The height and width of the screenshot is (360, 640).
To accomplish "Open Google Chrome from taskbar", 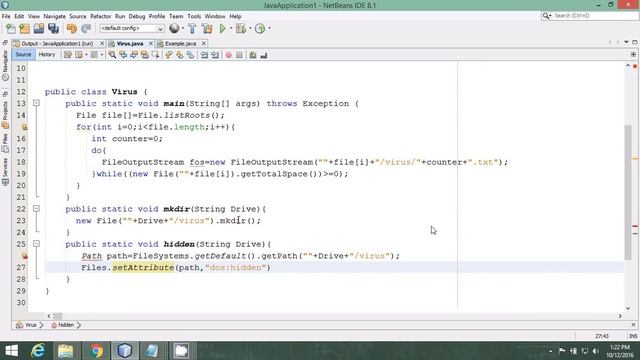I will tap(96, 351).
